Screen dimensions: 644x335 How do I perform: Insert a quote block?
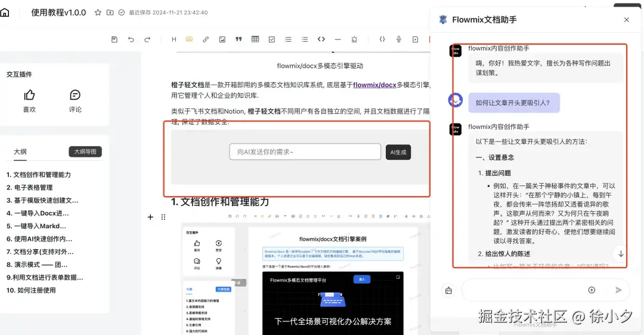(239, 39)
